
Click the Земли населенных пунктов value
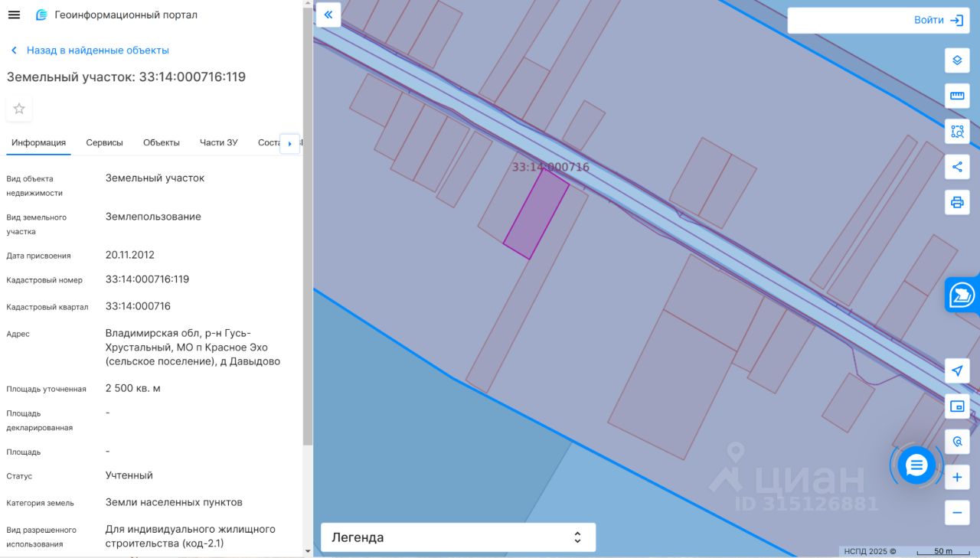174,502
